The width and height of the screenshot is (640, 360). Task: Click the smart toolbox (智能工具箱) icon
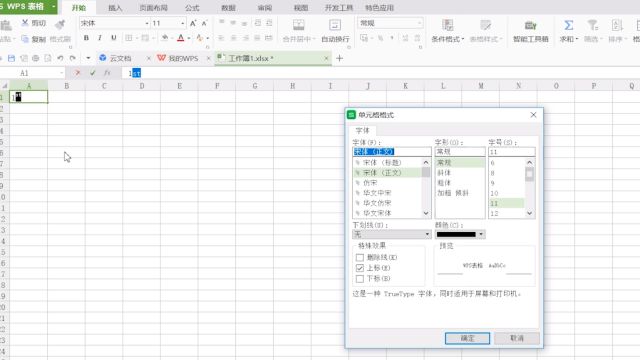coord(531,25)
